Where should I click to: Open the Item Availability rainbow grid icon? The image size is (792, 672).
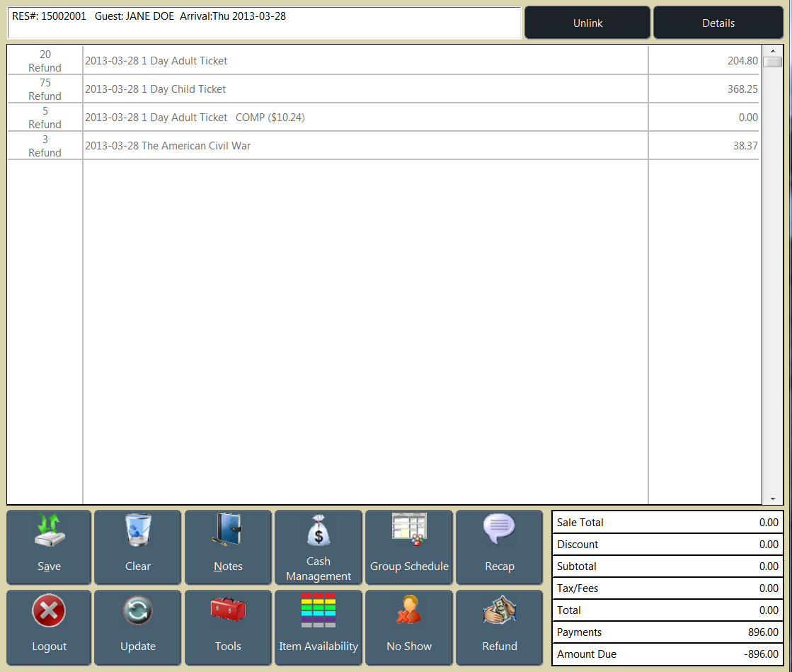[x=318, y=610]
